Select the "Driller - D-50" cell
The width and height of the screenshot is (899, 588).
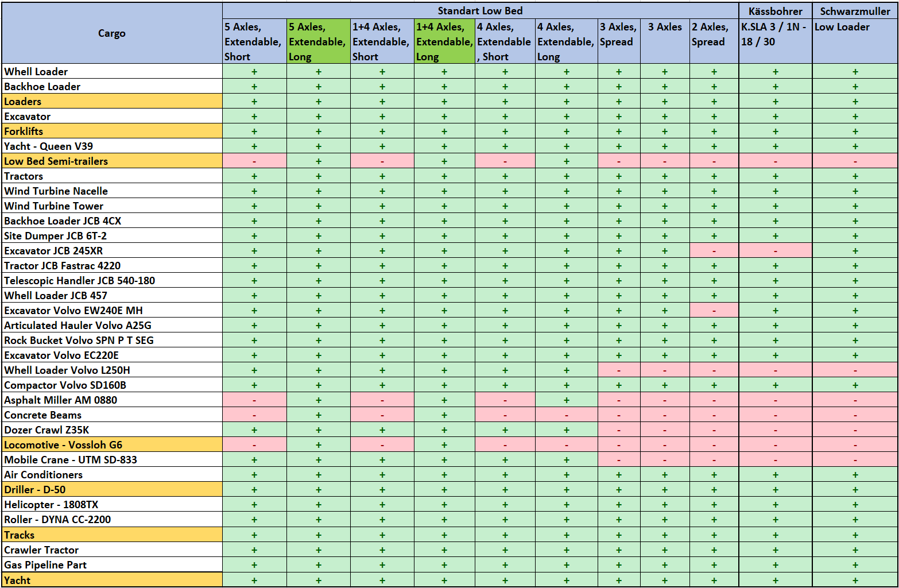(x=112, y=490)
